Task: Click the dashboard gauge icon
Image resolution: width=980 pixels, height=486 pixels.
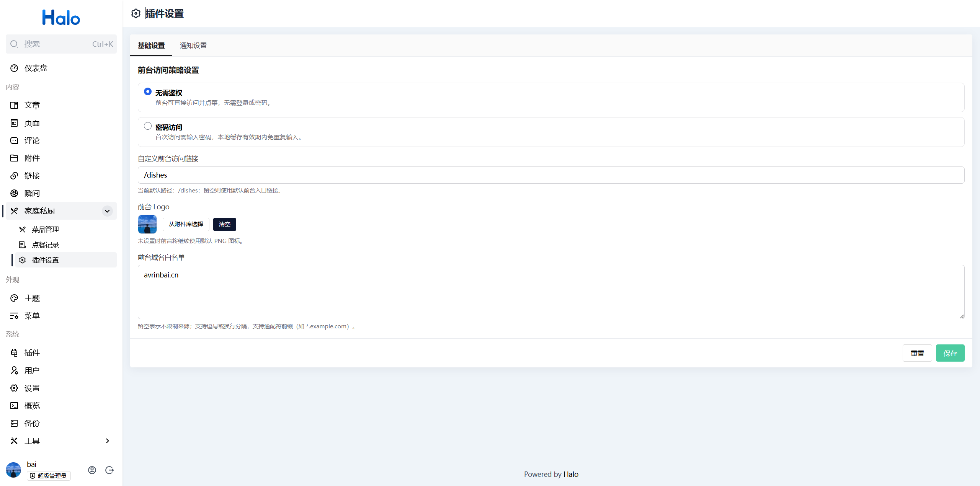Action: coord(14,68)
